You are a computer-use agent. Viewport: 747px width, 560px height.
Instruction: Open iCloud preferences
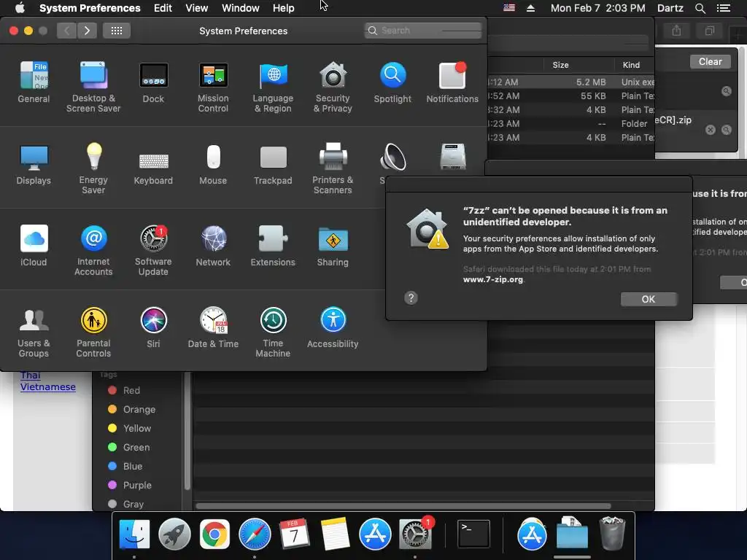(34, 246)
